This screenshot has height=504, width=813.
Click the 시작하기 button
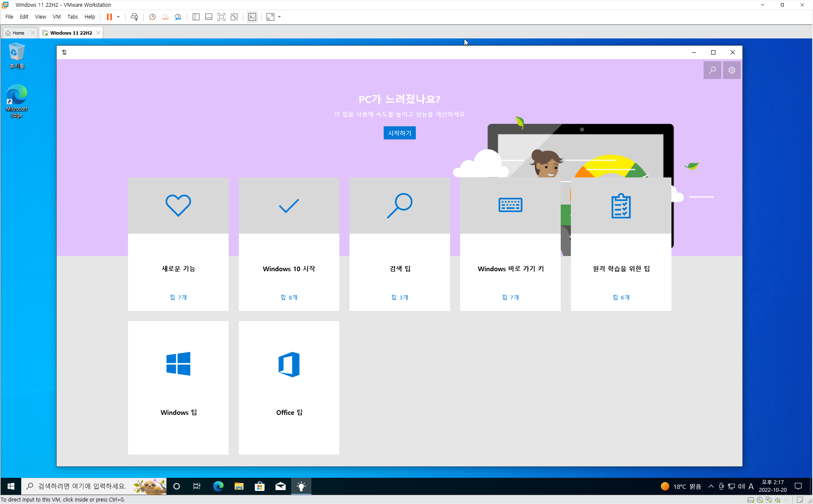399,133
